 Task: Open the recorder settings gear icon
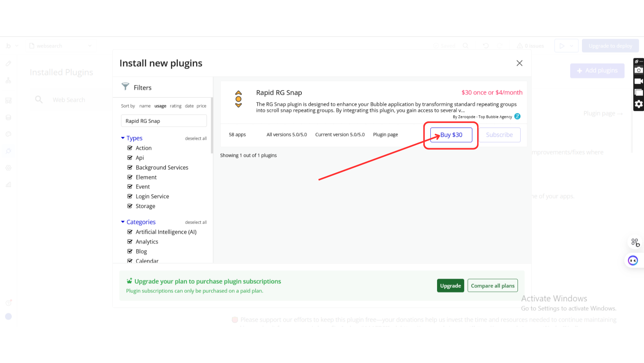point(639,104)
